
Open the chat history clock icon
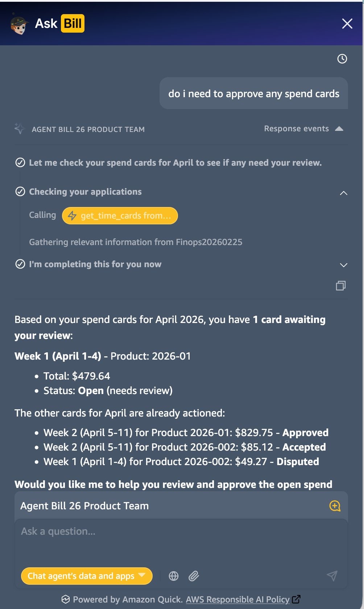click(342, 59)
